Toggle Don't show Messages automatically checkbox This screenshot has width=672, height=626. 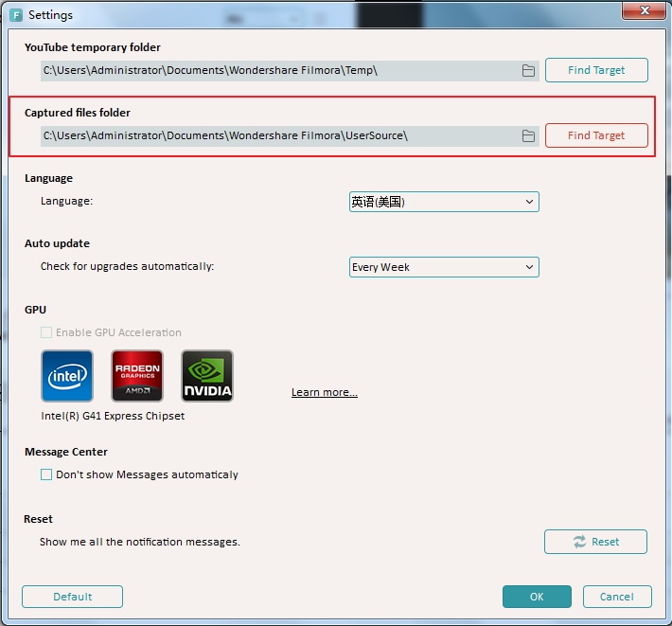click(x=46, y=474)
